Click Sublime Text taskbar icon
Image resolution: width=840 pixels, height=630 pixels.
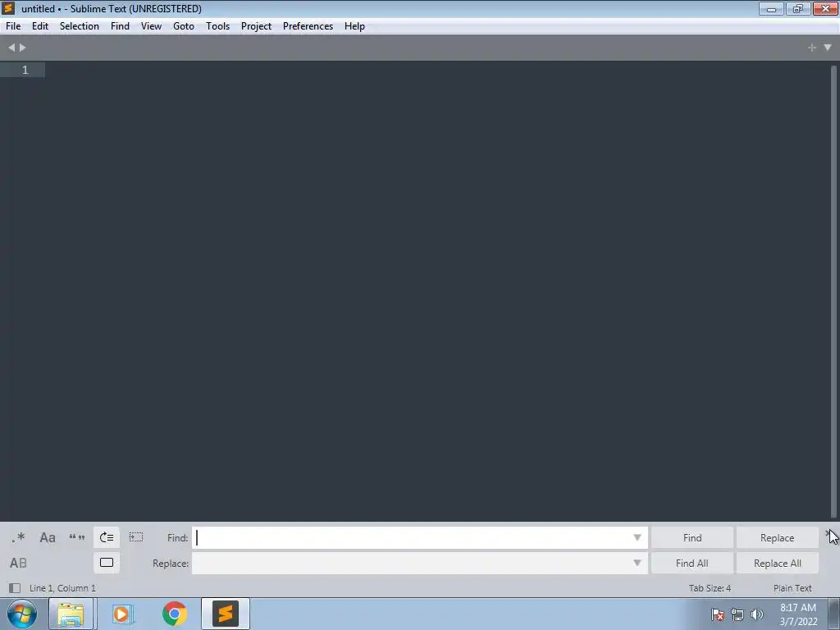[x=226, y=614]
